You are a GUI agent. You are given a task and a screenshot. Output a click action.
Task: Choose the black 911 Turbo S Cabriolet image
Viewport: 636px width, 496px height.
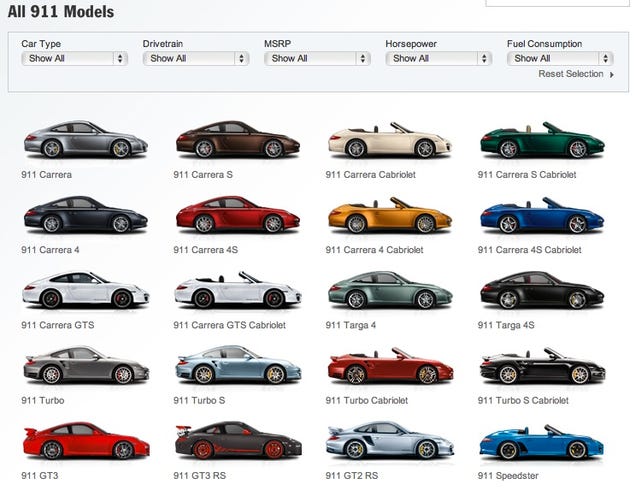[542, 365]
